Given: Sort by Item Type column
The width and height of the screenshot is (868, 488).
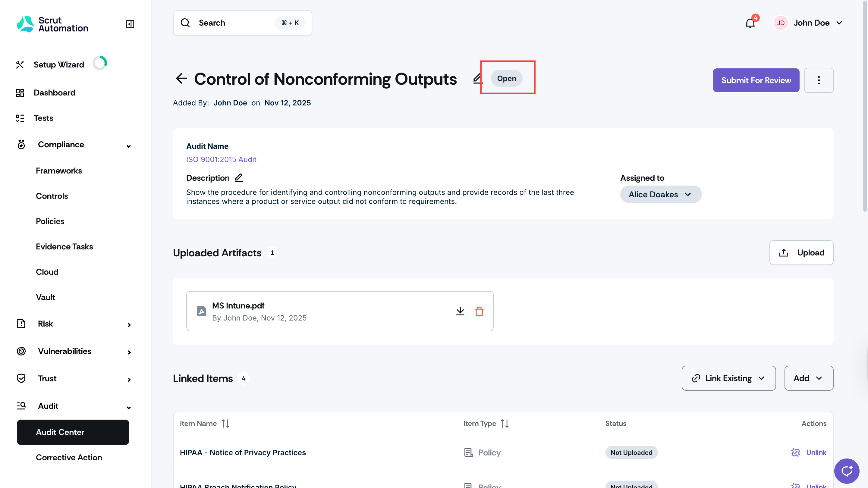Looking at the screenshot, I should (505, 423).
